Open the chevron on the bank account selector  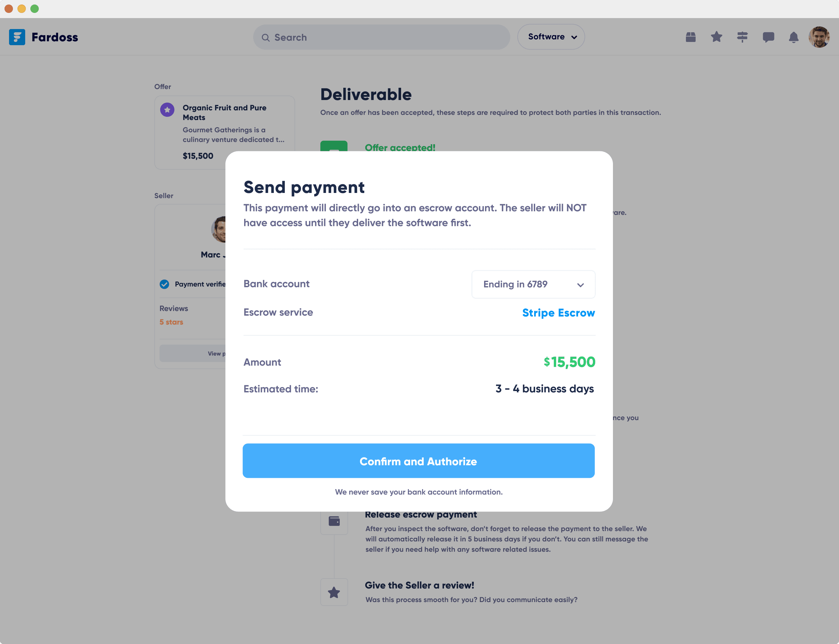coord(580,285)
